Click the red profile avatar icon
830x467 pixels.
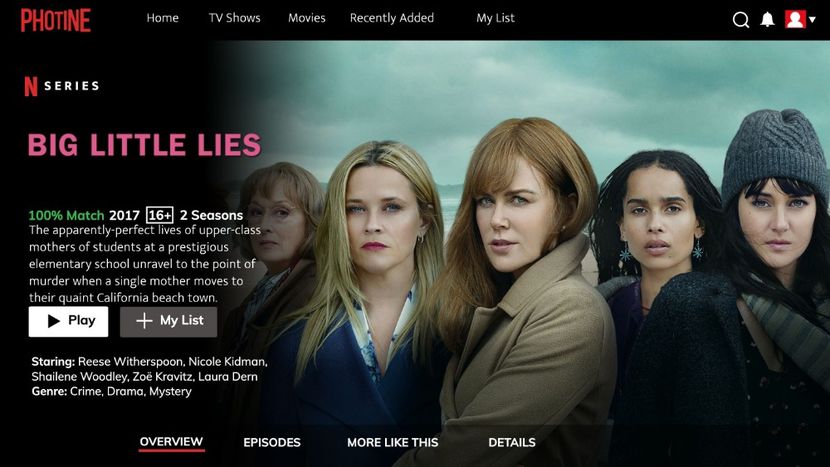tap(795, 19)
